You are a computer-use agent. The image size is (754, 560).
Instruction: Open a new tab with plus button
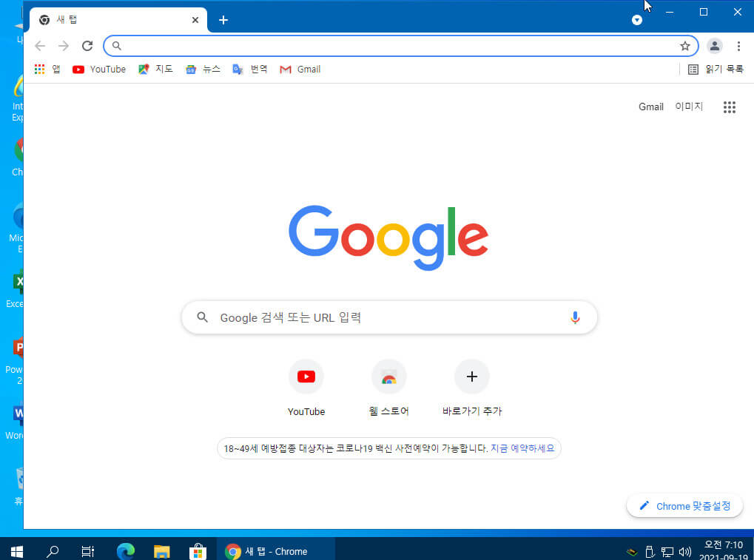223,20
